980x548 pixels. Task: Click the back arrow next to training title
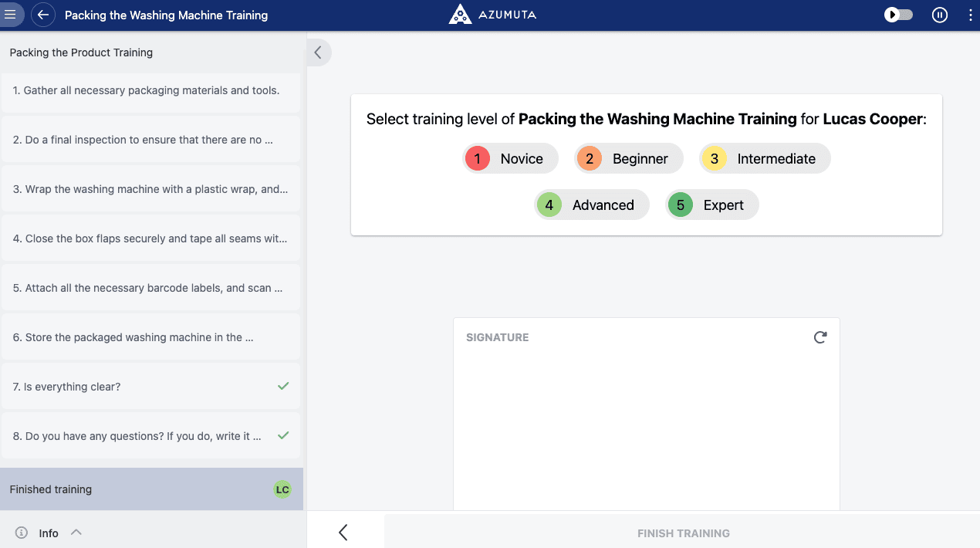point(43,15)
